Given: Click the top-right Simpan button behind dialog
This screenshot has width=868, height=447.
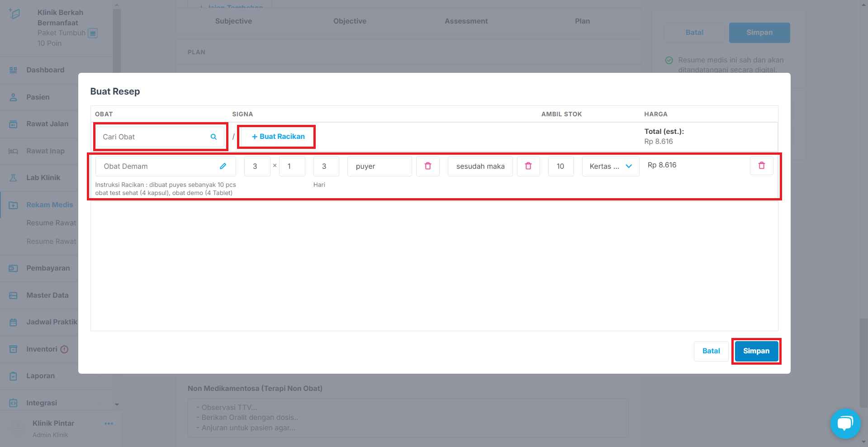Looking at the screenshot, I should coord(759,33).
